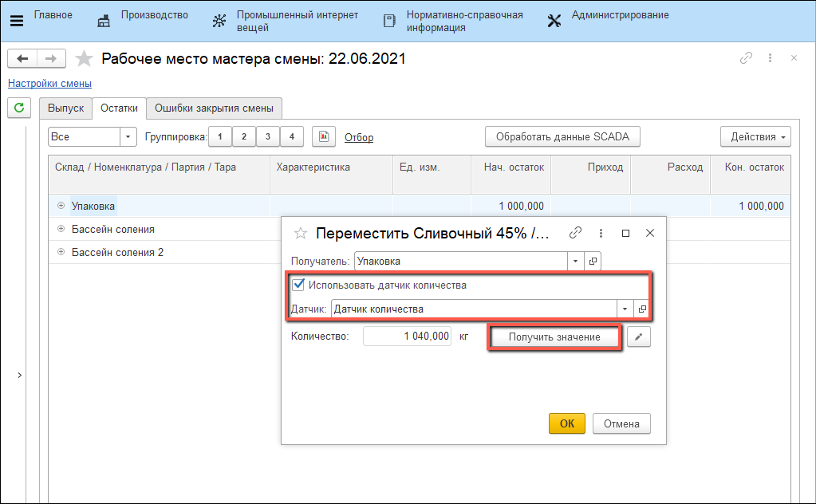The height and width of the screenshot is (504, 816).
Task: Click the Получить значение button
Action: click(x=554, y=337)
